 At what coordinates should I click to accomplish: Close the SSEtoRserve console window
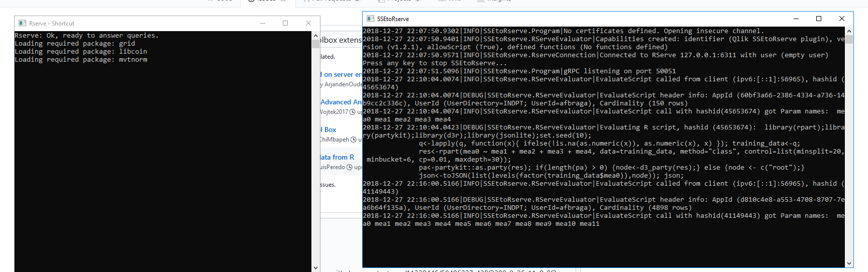[x=842, y=19]
